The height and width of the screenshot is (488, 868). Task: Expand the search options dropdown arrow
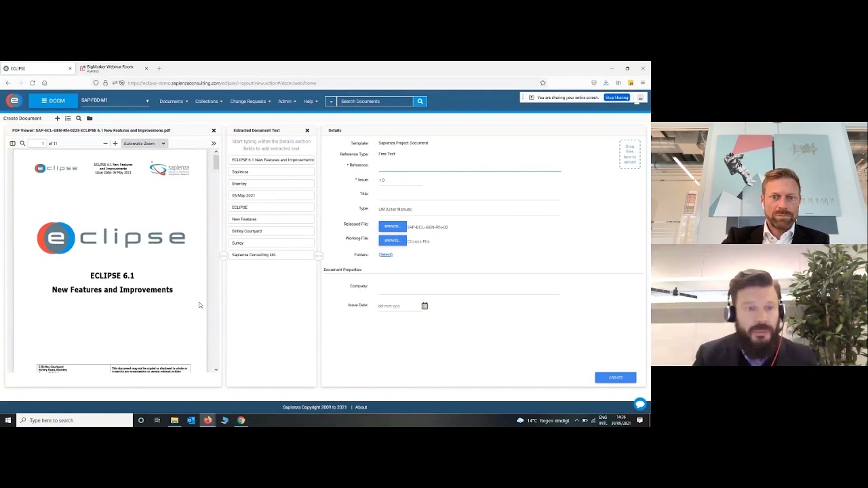(x=331, y=102)
